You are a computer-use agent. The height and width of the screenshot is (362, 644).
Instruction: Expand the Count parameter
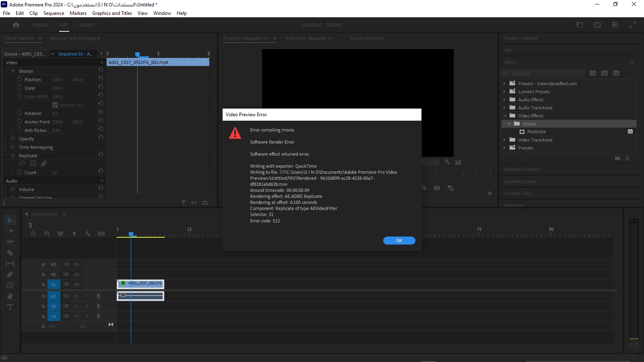11,172
